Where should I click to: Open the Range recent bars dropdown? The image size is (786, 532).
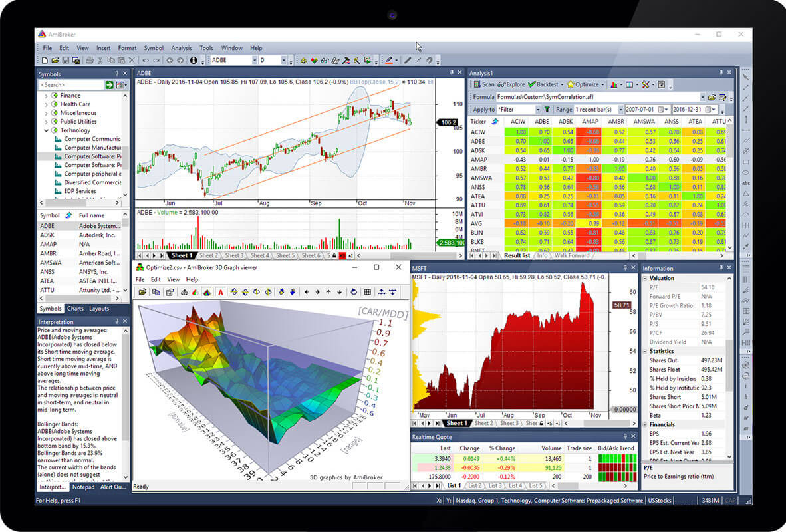coord(620,109)
